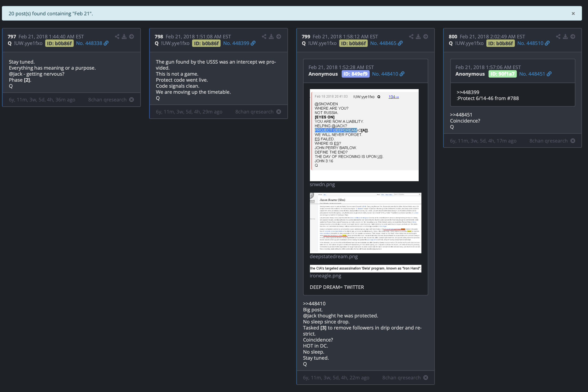The image size is (588, 392).
Task: Click the chain icon beside No. 448399
Action: tap(253, 43)
